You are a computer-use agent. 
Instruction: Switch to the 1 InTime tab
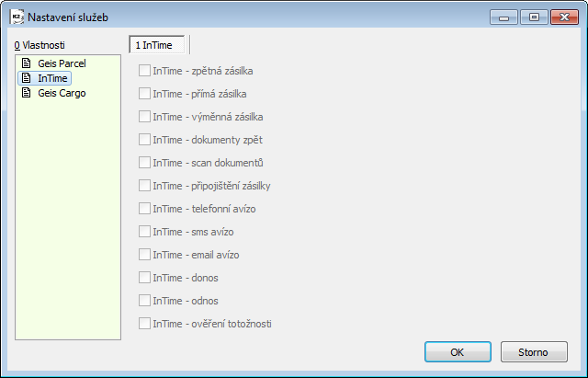(157, 45)
